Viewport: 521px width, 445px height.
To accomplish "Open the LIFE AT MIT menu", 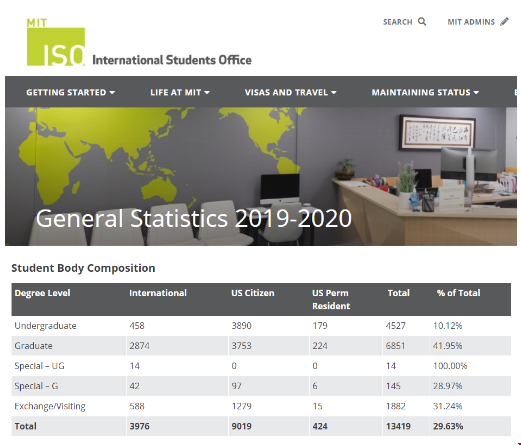I will pos(180,92).
